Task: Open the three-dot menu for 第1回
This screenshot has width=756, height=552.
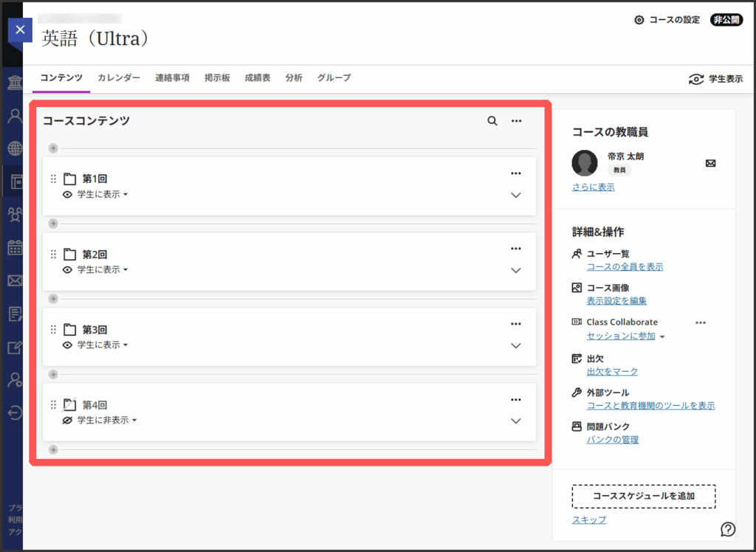Action: click(516, 173)
